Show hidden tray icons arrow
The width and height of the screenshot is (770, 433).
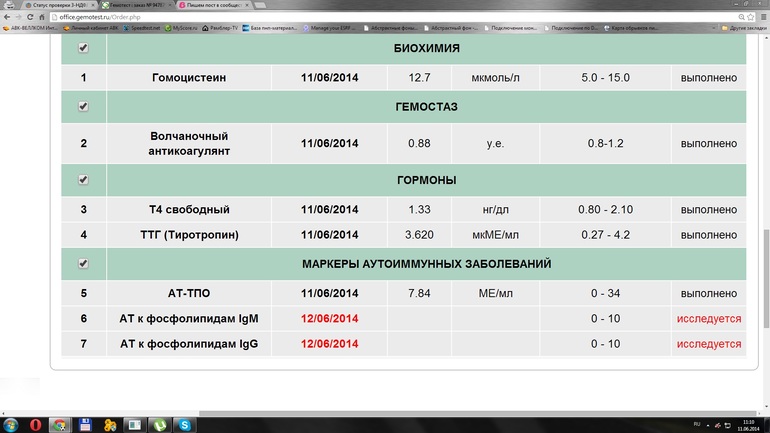(x=708, y=425)
